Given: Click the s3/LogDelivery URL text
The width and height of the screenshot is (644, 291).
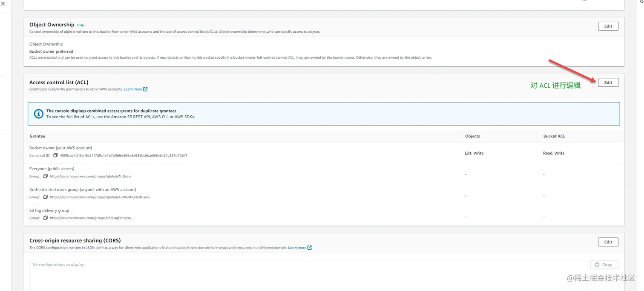Looking at the screenshot, I should click(90, 218).
